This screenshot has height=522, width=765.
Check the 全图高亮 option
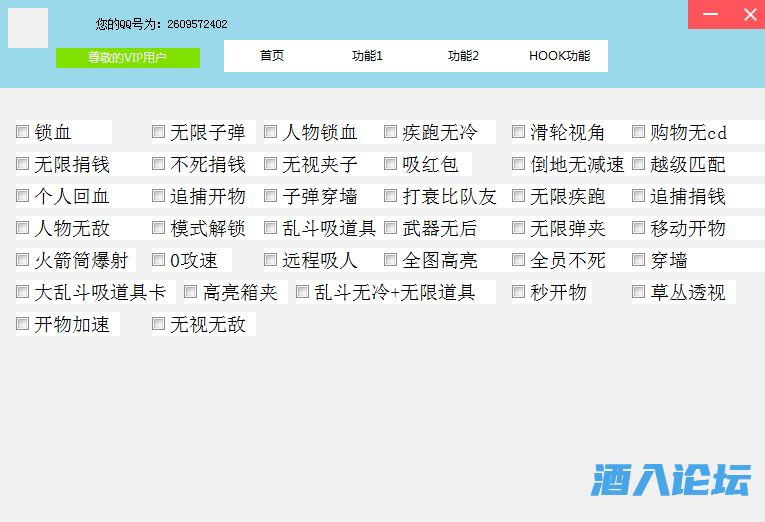click(x=391, y=260)
